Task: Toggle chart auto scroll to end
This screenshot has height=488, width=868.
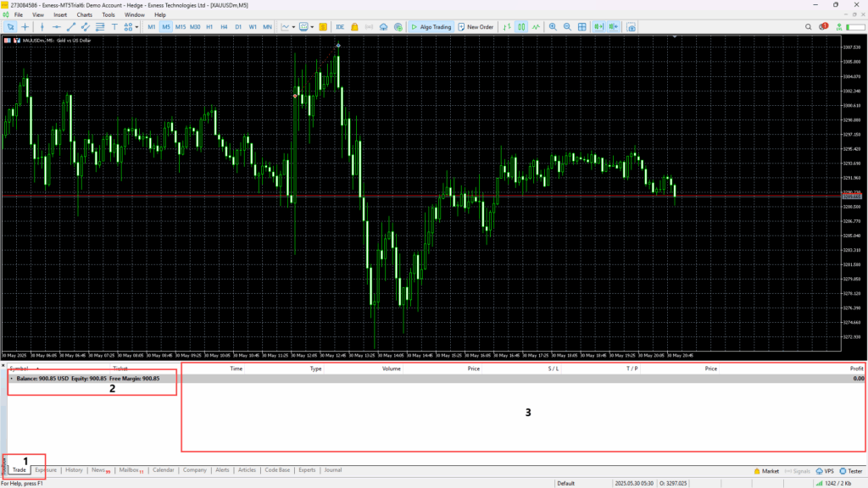Action: tap(600, 26)
